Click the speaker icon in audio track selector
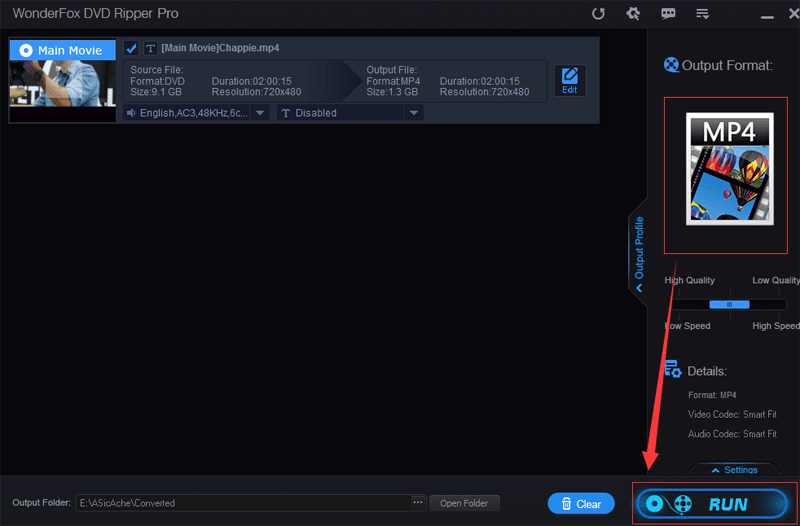Screen dimensions: 800x526 coord(131,113)
